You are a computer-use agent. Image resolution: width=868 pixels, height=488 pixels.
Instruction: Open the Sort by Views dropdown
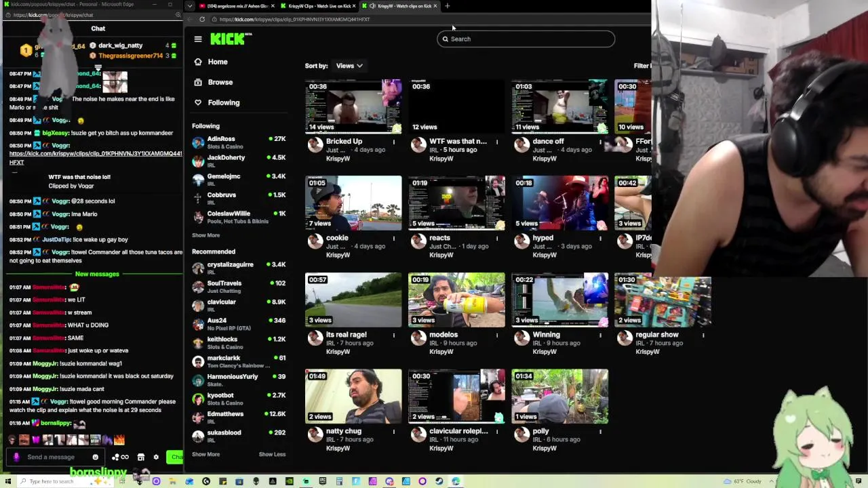349,66
